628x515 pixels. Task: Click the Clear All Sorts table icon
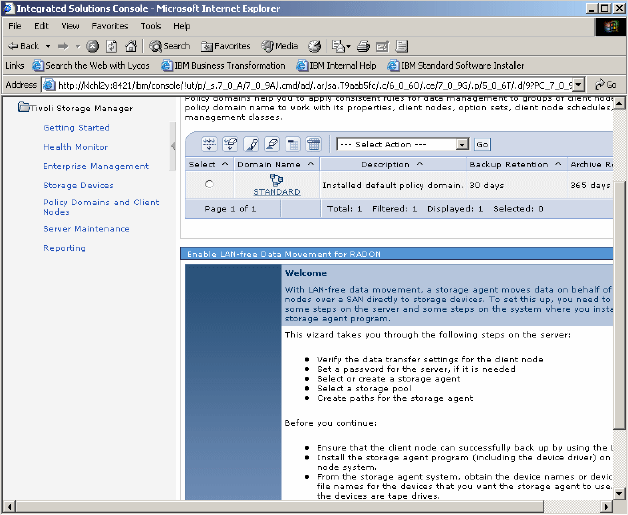[272, 144]
